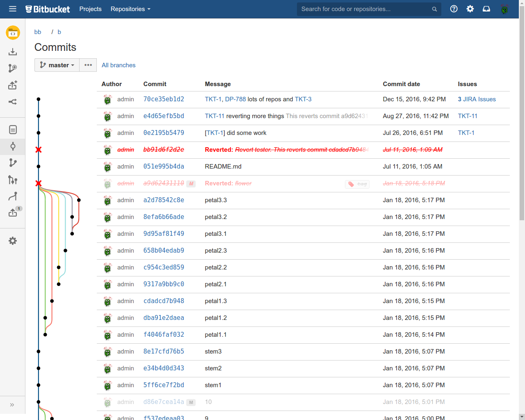Expand the master branch selector dropdown

click(57, 65)
